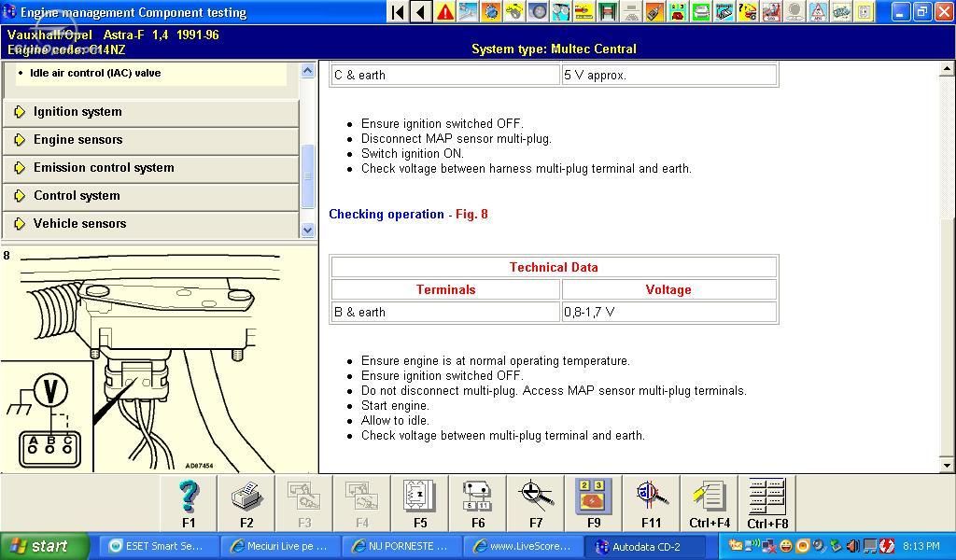Click the 8:13 PM system clock
956x560 pixels.
921,547
